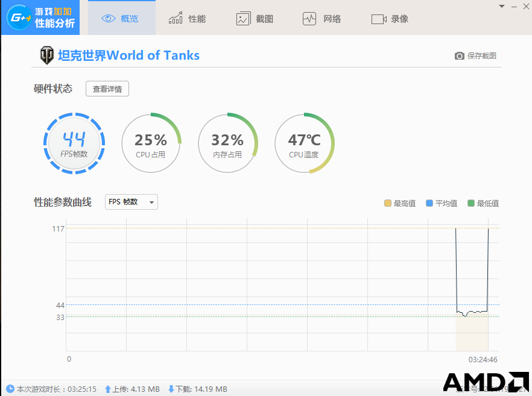
Task: Switch to the 性能 performance tab
Action: click(187, 18)
